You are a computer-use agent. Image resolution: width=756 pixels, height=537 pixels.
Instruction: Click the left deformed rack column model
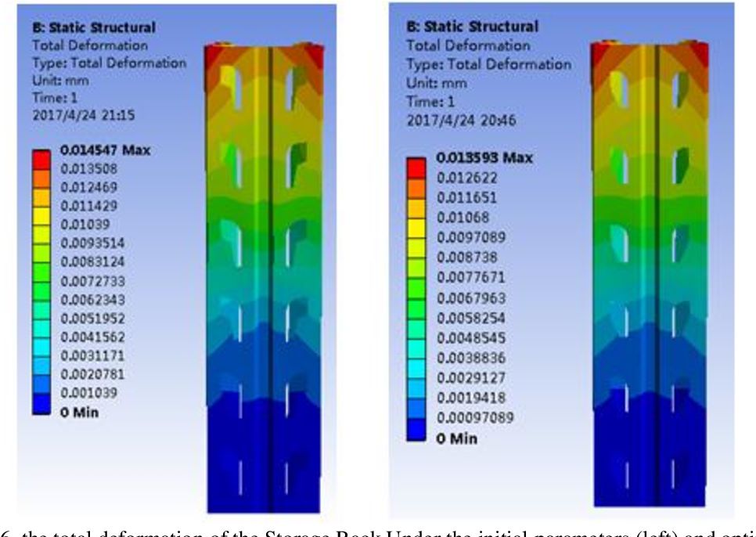pos(262,274)
